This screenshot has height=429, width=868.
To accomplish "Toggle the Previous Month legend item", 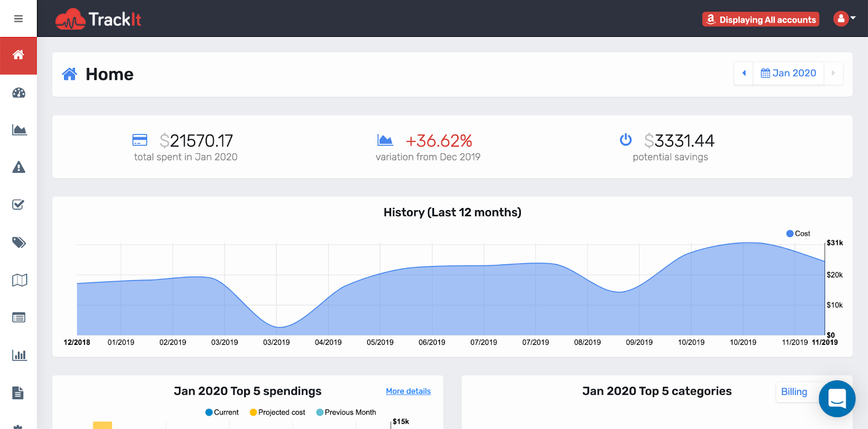I will point(346,412).
